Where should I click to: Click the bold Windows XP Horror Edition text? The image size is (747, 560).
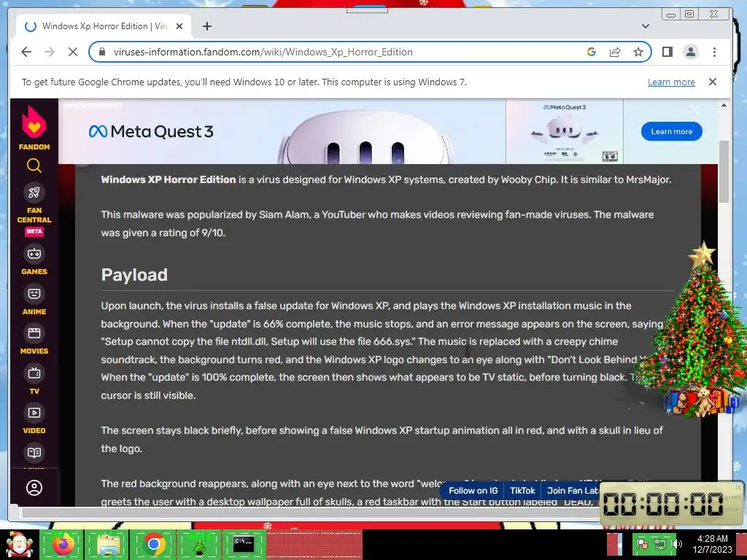(x=169, y=179)
